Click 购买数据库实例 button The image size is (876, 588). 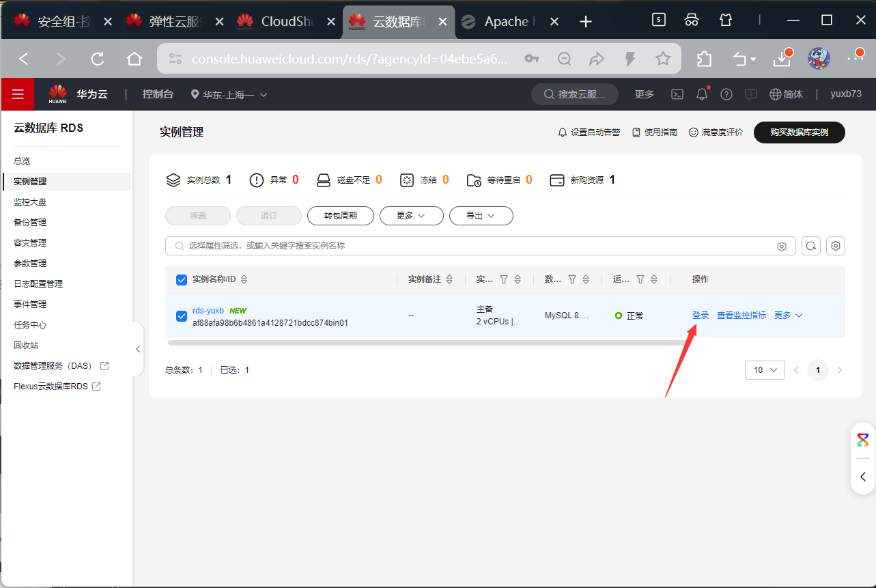pyautogui.click(x=800, y=132)
